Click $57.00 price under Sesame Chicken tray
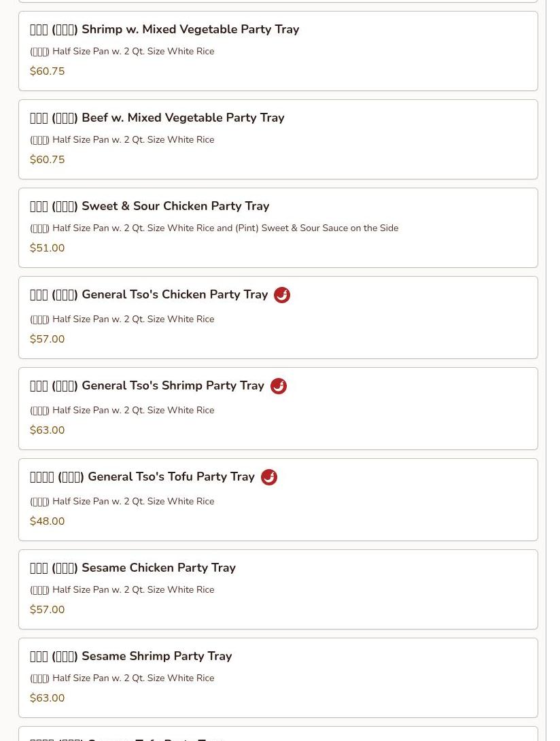The height and width of the screenshot is (741, 560). pyautogui.click(x=48, y=610)
